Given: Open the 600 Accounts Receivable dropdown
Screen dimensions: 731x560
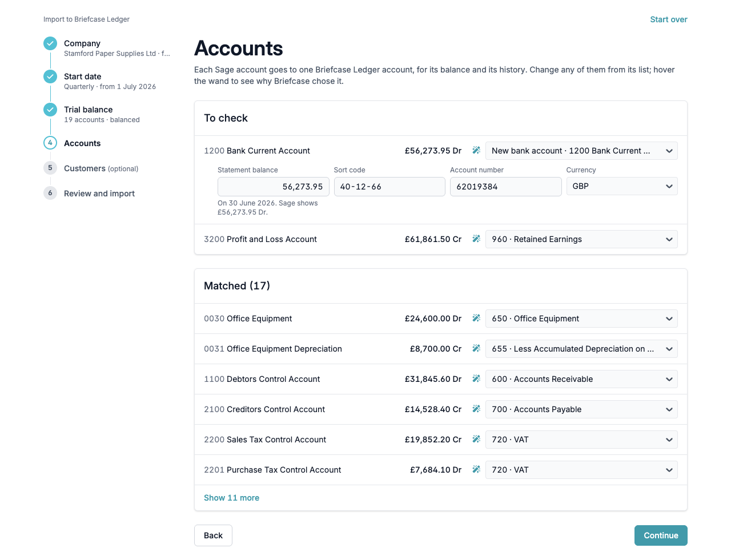Looking at the screenshot, I should pos(581,379).
